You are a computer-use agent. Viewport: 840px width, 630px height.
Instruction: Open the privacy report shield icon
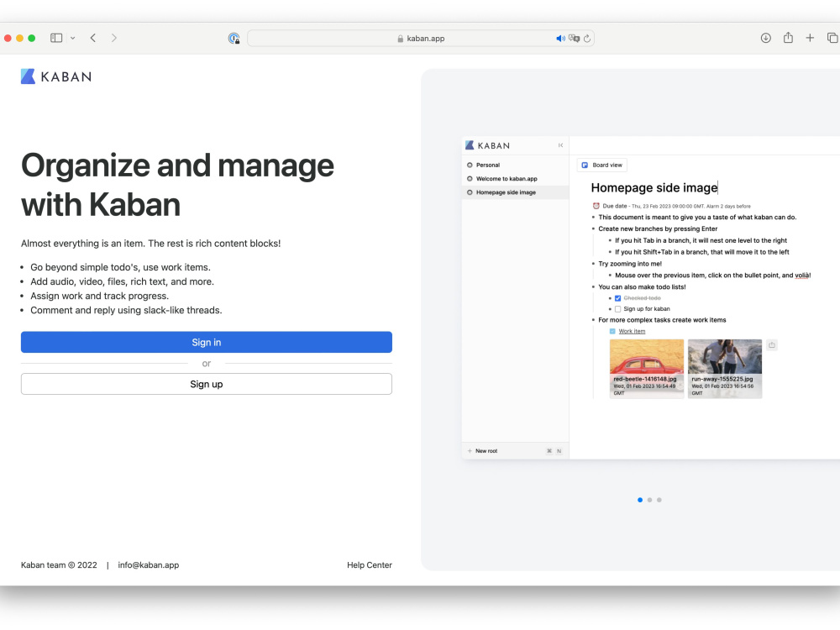234,38
